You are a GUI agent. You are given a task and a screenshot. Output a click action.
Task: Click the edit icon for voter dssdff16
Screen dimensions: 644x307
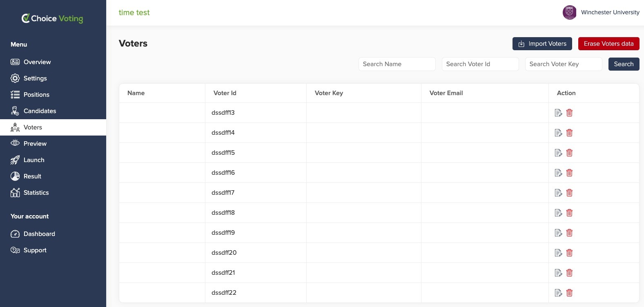(558, 173)
